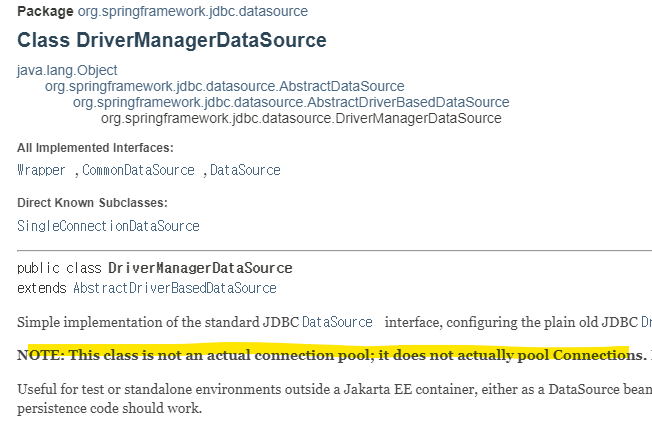
Task: Go to the SingleConnectionDataSource subclass
Action: coord(108,226)
